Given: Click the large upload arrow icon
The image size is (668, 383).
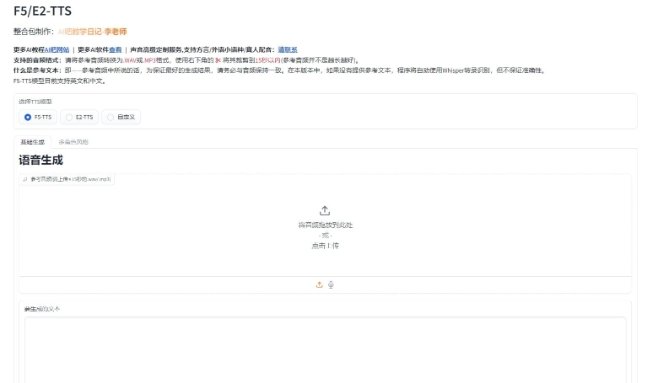Looking at the screenshot, I should [325, 210].
